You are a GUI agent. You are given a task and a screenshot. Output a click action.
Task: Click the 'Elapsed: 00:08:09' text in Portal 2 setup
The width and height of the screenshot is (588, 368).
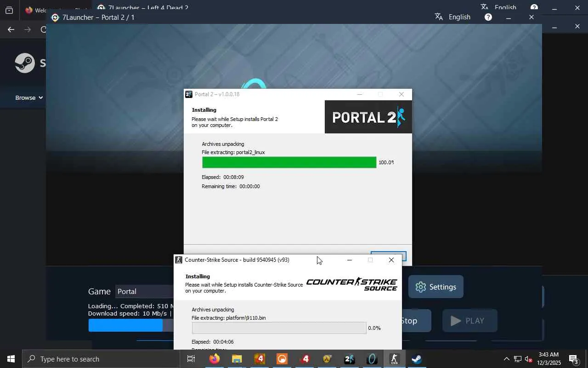click(x=223, y=177)
